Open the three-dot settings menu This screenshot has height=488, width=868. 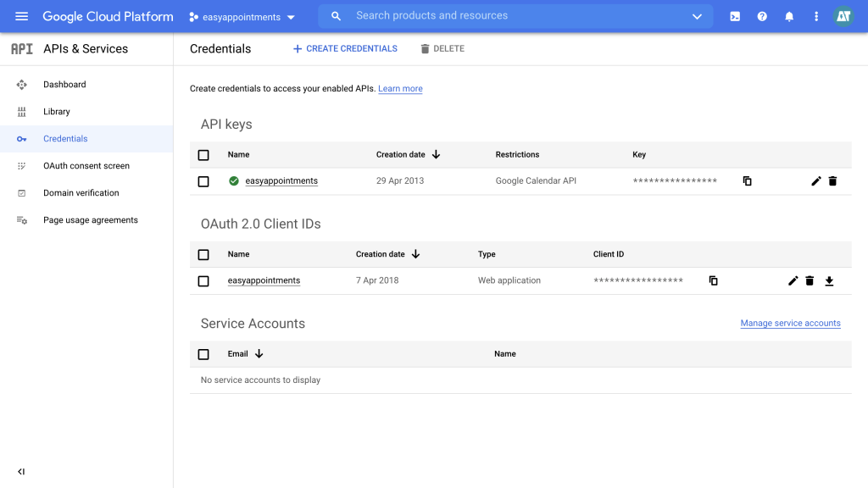816,17
